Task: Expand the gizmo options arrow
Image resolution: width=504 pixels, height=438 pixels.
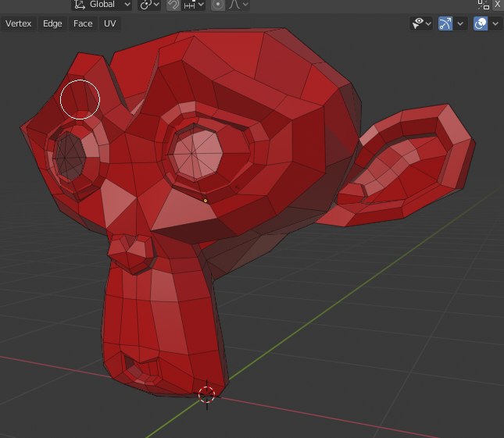Action: click(460, 23)
